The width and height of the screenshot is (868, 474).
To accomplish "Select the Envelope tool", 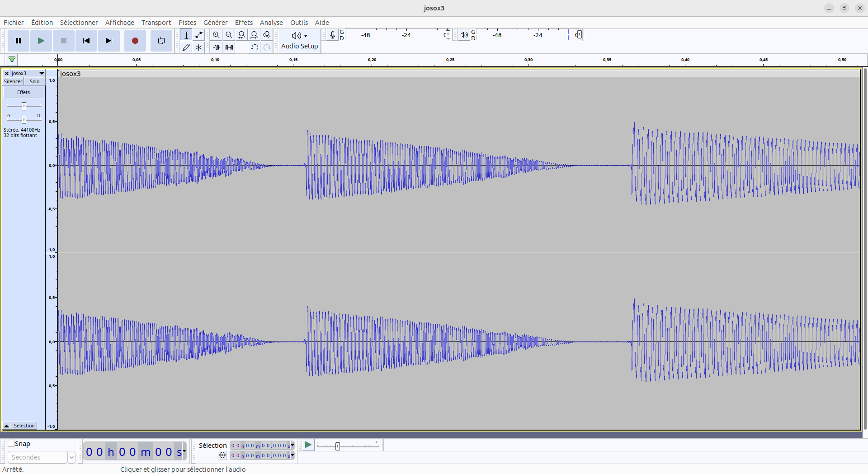I will click(x=198, y=35).
